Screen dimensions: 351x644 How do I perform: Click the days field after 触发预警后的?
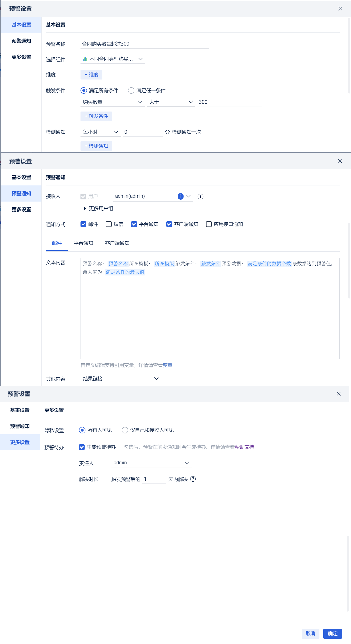pos(154,479)
